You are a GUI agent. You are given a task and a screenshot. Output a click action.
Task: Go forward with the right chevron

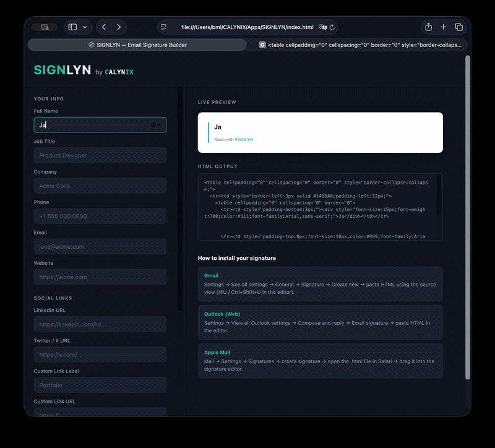click(x=119, y=27)
